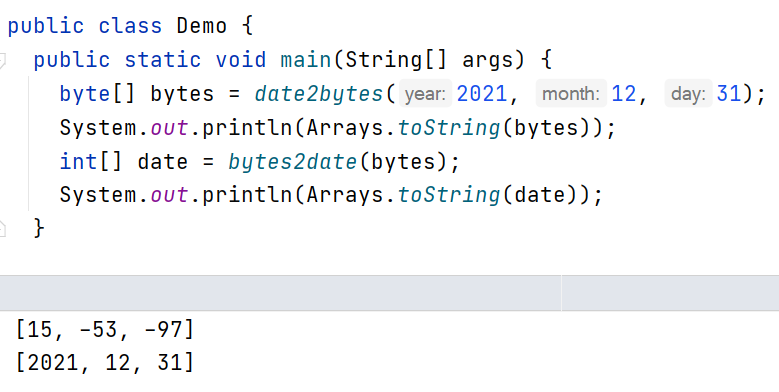
Task: Click the gray divider bar above the console output
Action: point(390,293)
